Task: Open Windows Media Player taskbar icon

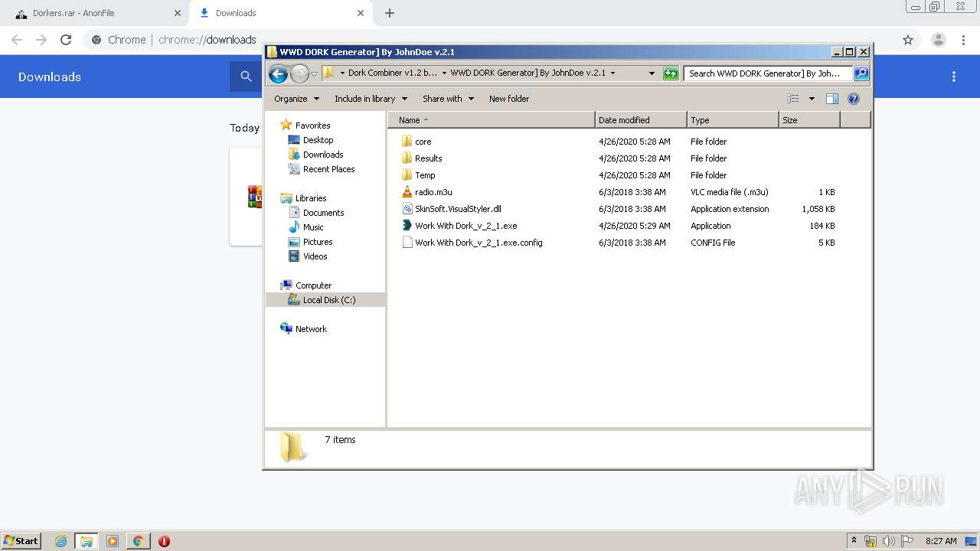Action: point(113,541)
